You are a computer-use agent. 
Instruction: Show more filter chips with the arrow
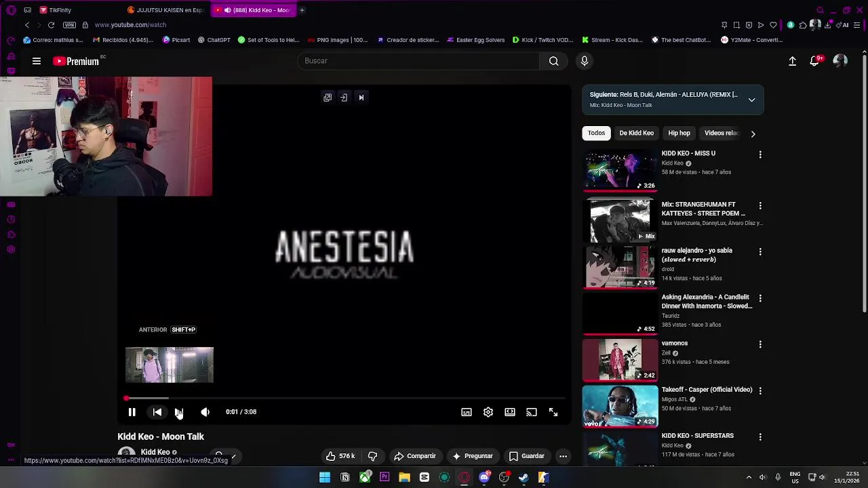pyautogui.click(x=753, y=134)
